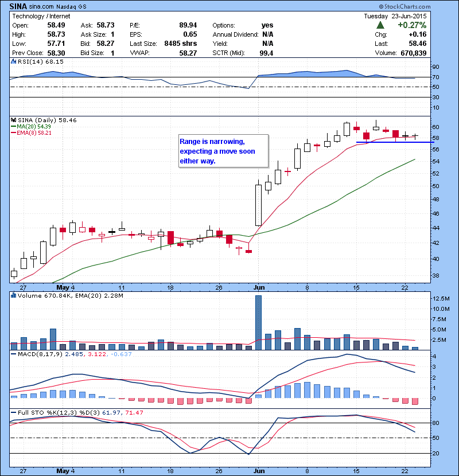The height and width of the screenshot is (476, 459).
Task: Click the stochastic %D value 71.47
Action: 134,412
